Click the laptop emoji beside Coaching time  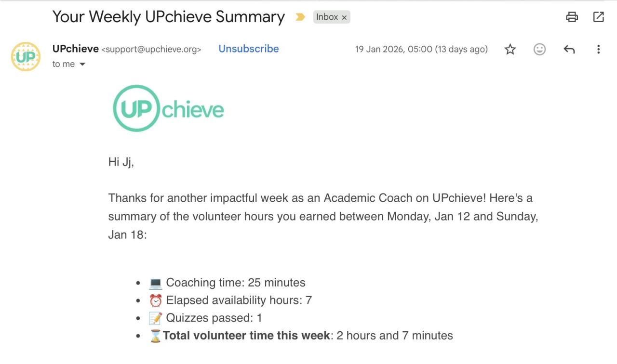155,283
